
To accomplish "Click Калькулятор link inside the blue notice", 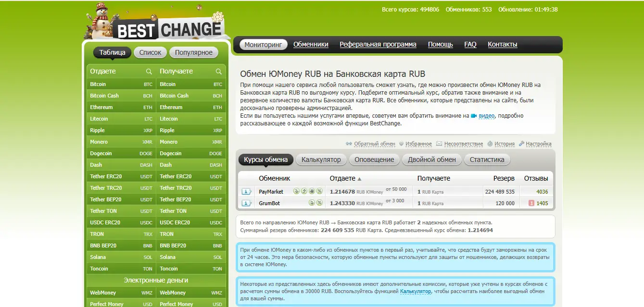I will [416, 291].
